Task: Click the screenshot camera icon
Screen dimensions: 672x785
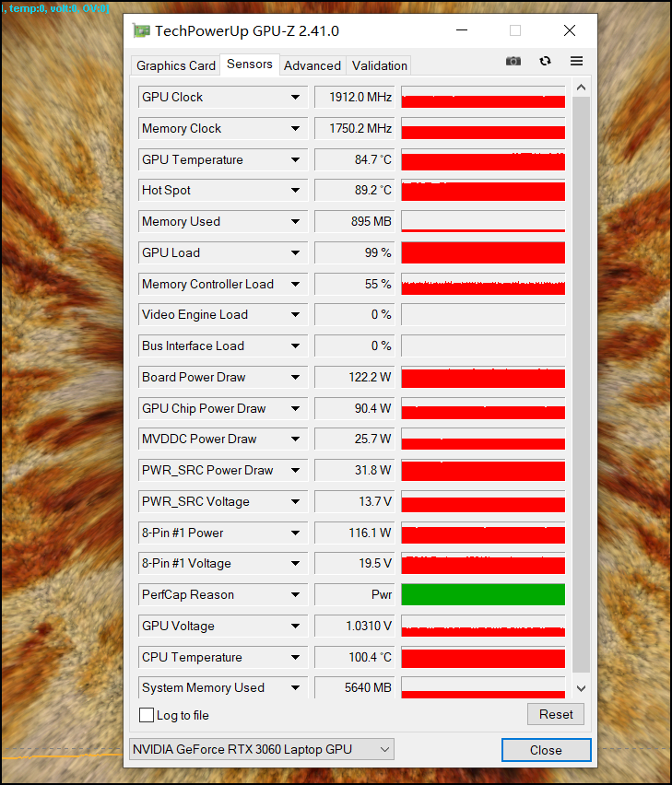Action: tap(513, 61)
